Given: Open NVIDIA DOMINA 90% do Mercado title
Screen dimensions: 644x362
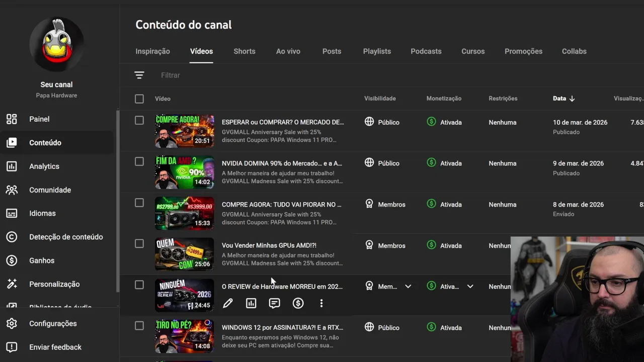Looking at the screenshot, I should (282, 163).
